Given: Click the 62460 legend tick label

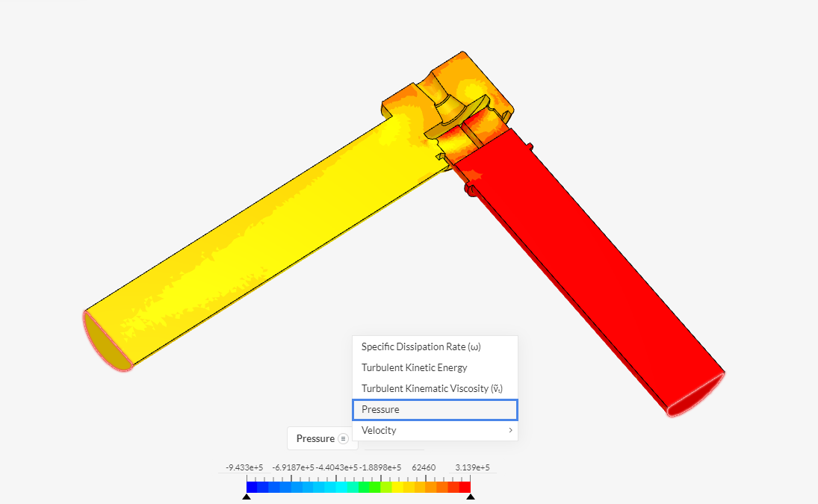Looking at the screenshot, I should coord(424,467).
